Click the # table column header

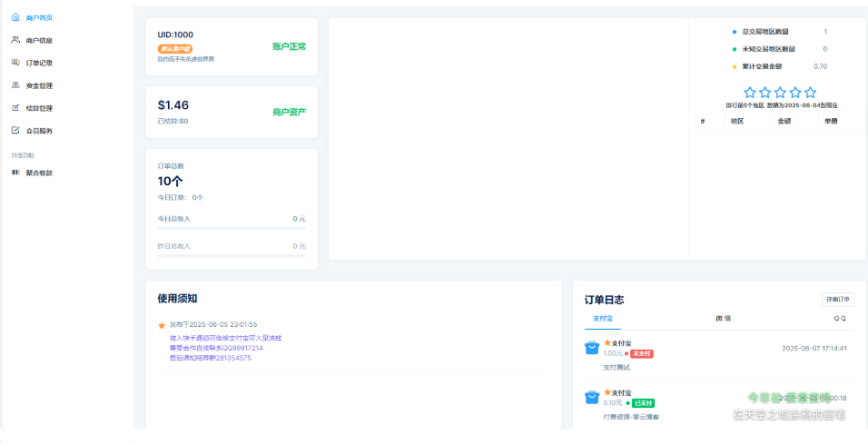(703, 121)
